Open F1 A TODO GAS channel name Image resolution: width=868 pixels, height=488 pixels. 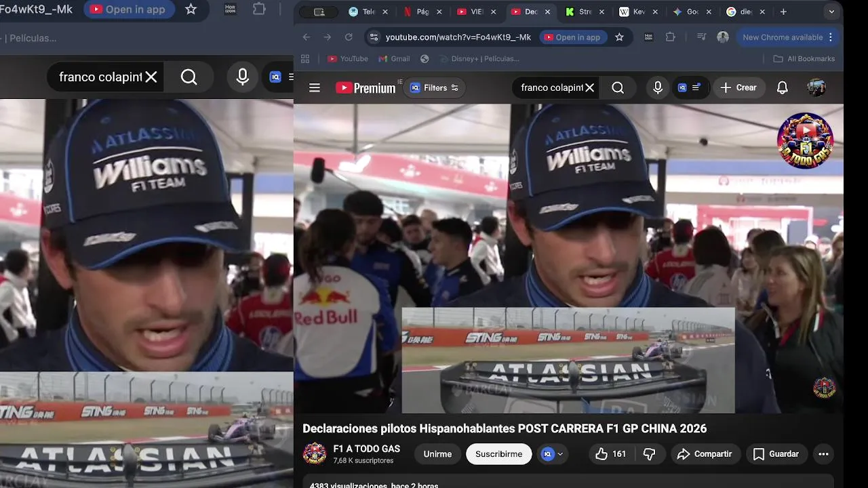[366, 449]
